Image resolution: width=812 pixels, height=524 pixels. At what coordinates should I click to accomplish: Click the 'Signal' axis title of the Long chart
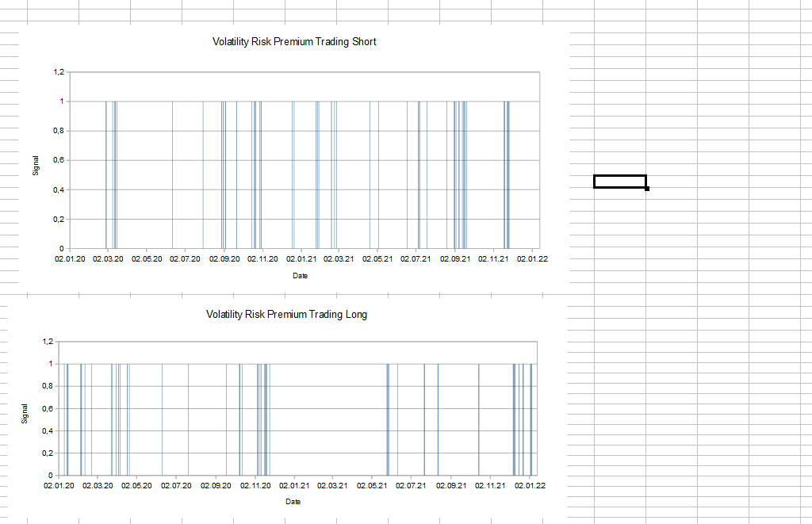[x=25, y=413]
